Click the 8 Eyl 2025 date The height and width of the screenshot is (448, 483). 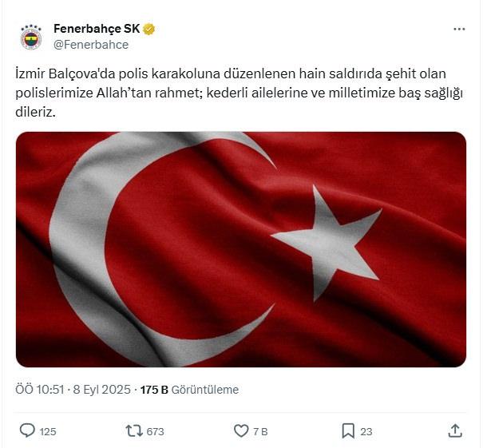pos(102,390)
